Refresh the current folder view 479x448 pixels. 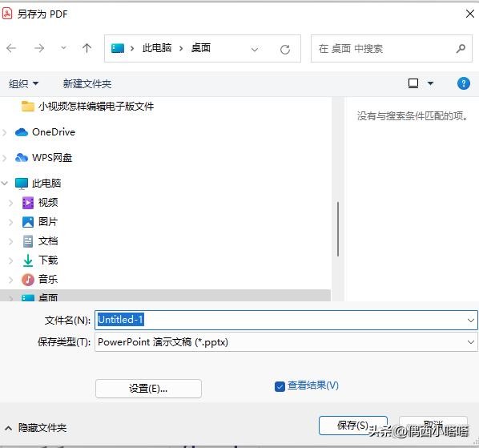pyautogui.click(x=285, y=49)
